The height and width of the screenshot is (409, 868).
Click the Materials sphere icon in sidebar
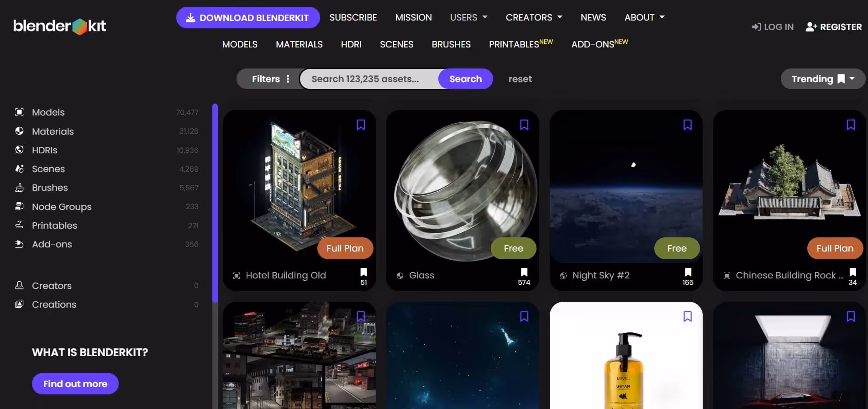(x=19, y=131)
